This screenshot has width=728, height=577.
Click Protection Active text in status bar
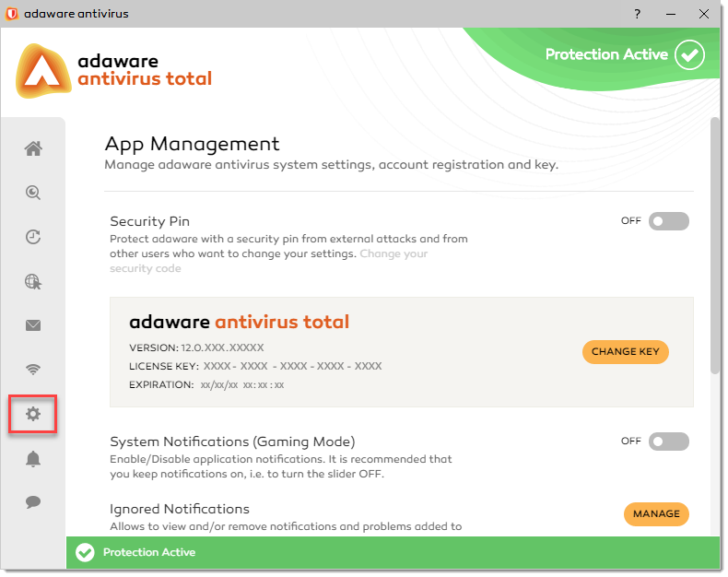coord(149,552)
